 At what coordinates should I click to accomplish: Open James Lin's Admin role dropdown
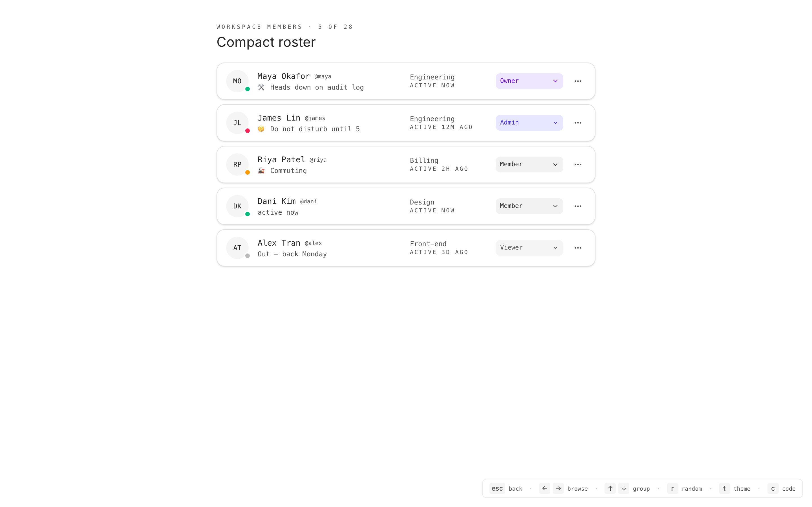[x=529, y=123]
